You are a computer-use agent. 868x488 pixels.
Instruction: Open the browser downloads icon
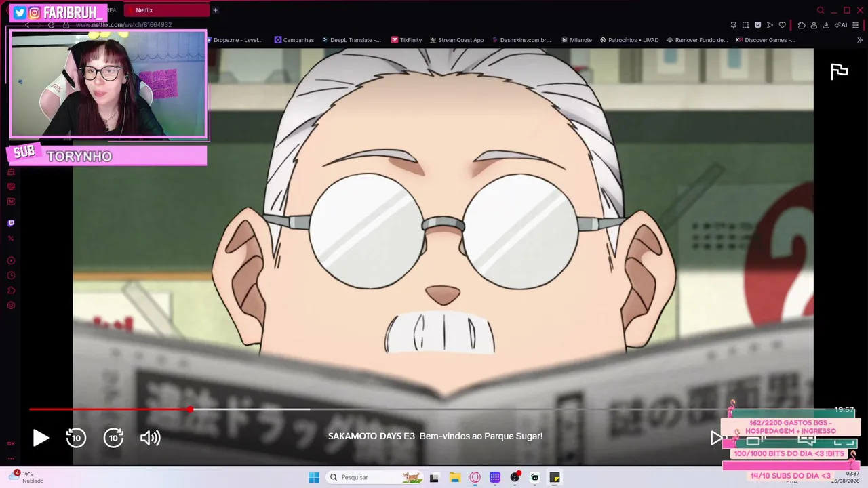coord(826,25)
